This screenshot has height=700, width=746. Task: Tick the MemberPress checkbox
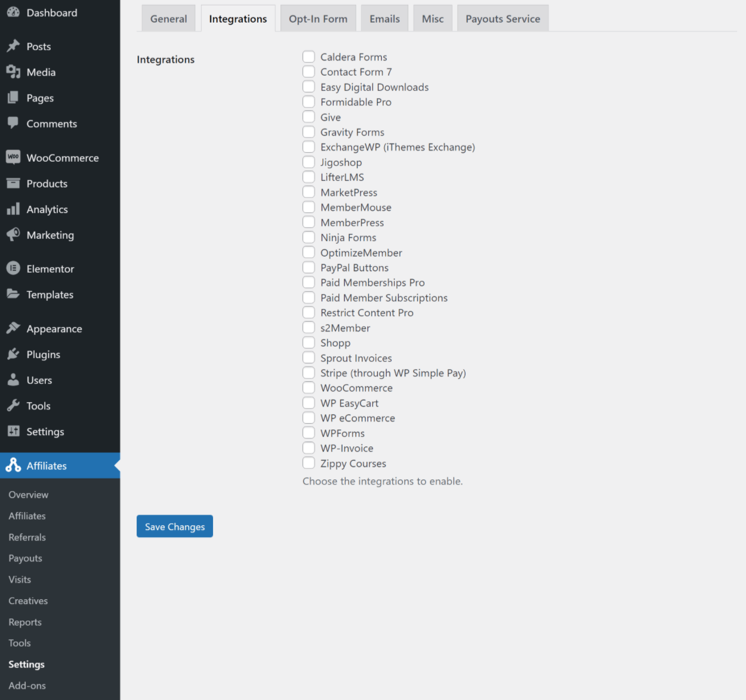[x=309, y=222]
